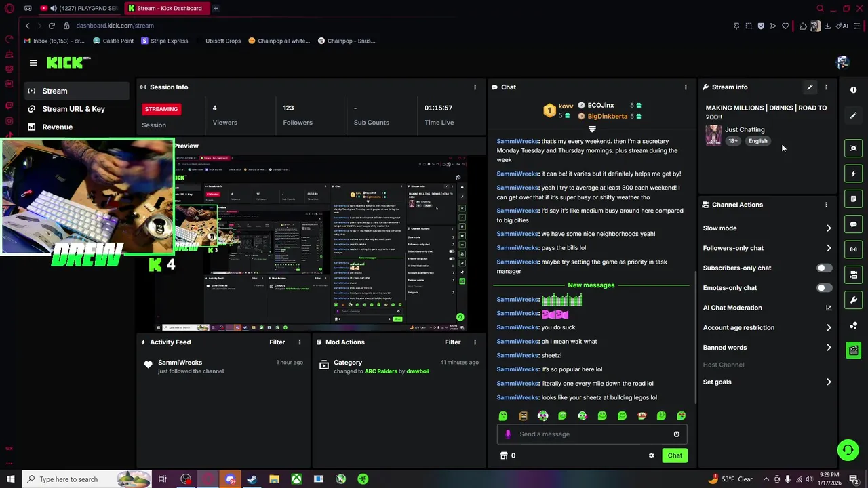Toggle the notes widget in right sidebar
868x488 pixels.
click(x=853, y=199)
